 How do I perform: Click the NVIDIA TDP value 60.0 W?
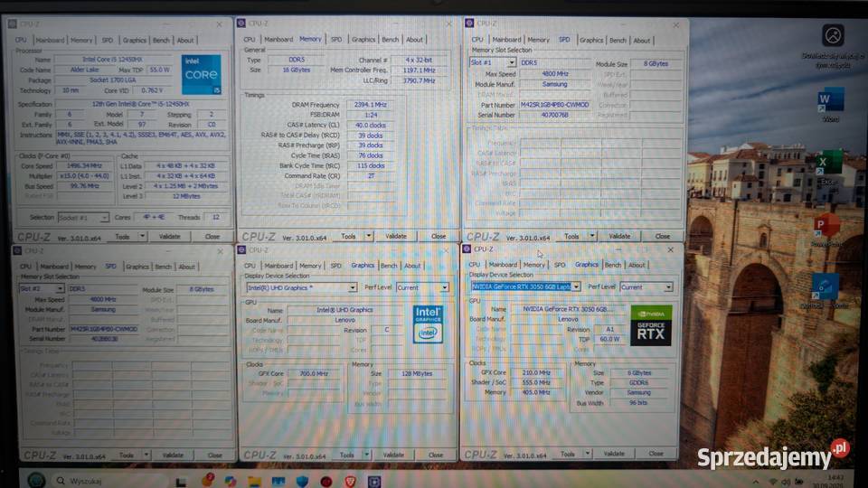(x=609, y=339)
